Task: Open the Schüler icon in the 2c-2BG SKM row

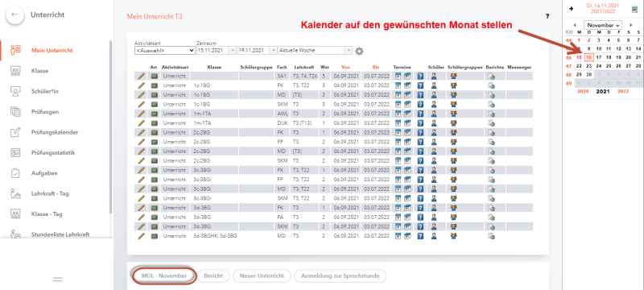Action: pos(434,160)
